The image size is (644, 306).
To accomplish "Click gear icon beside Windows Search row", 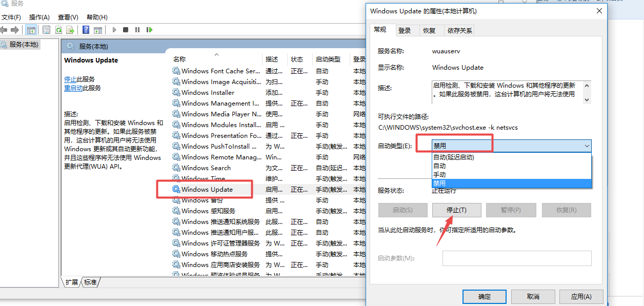I will (176, 168).
